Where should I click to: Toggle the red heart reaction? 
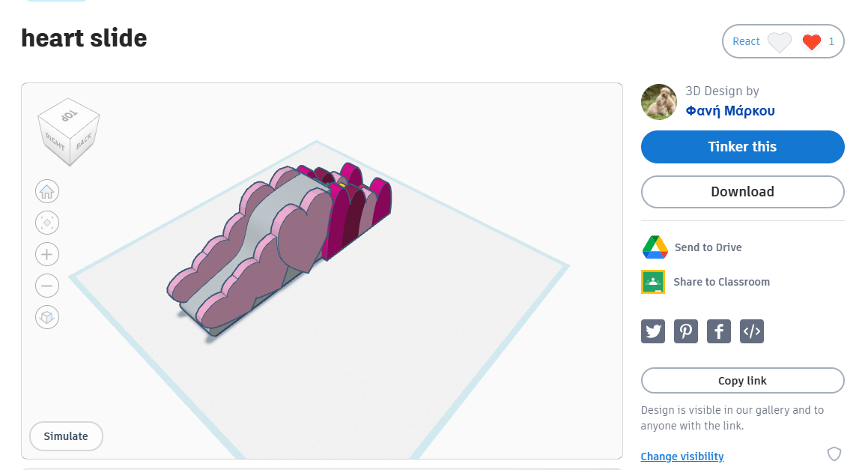tap(812, 41)
